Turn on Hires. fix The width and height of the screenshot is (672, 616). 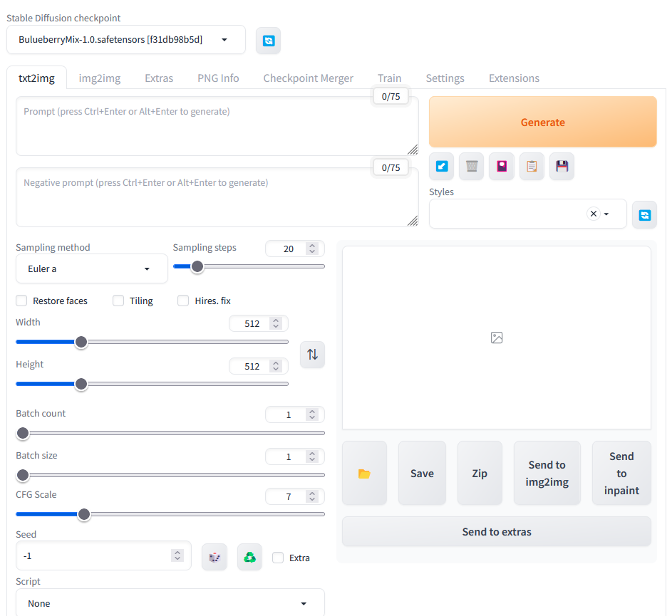[x=183, y=301]
